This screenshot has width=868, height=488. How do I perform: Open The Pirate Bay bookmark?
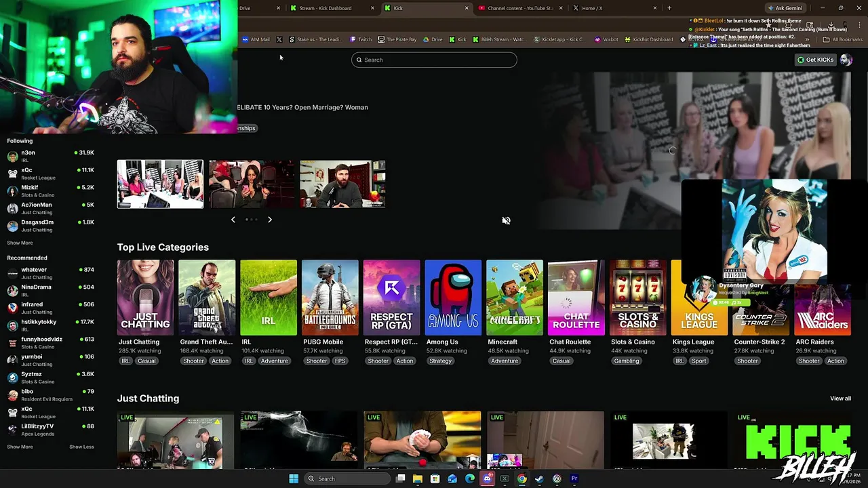(397, 39)
